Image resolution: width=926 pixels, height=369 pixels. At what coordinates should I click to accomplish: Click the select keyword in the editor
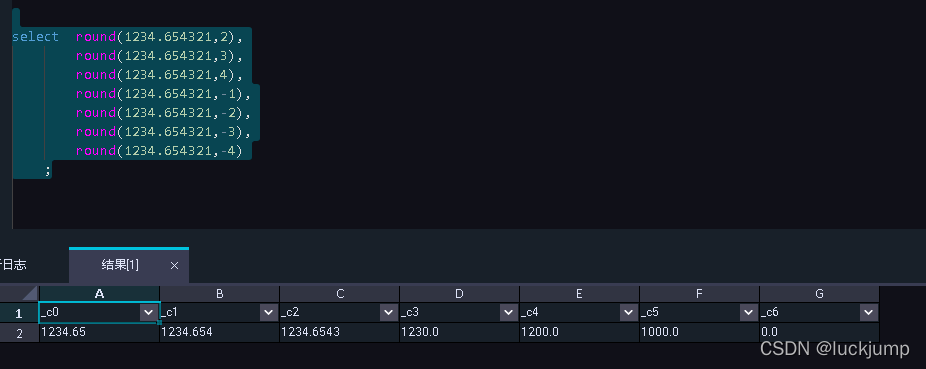click(x=35, y=37)
